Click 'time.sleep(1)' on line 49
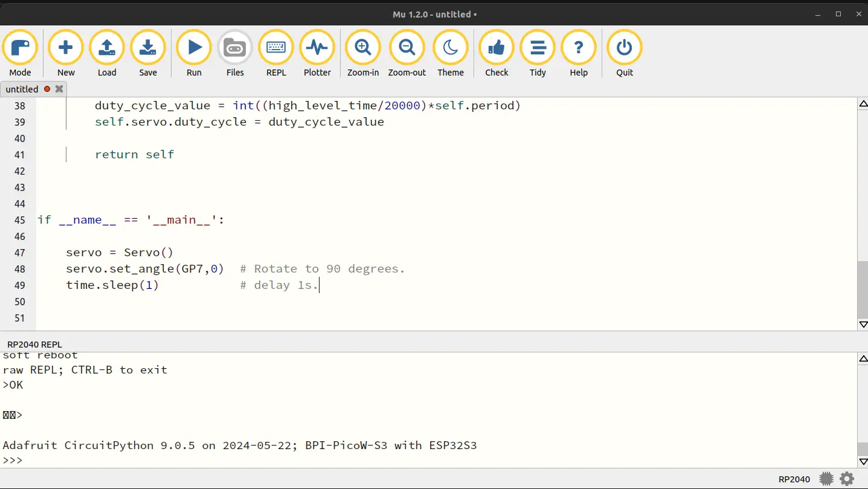 tap(112, 285)
